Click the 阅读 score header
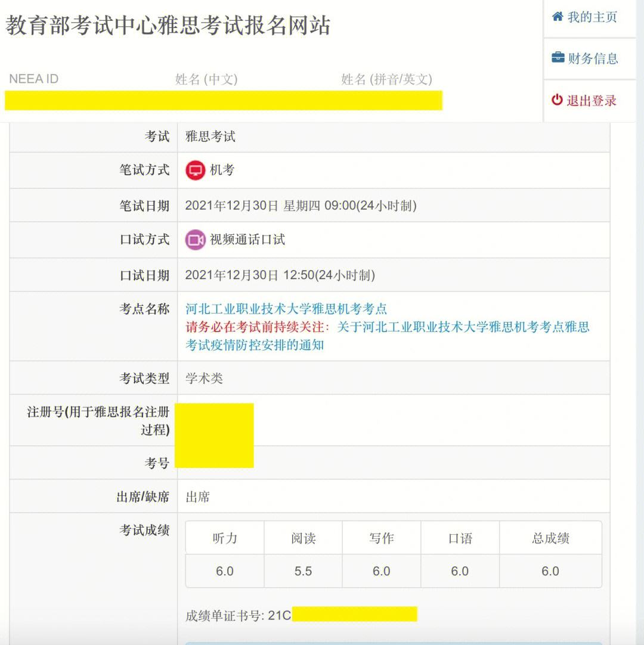Image resolution: width=644 pixels, height=645 pixels. click(x=304, y=538)
